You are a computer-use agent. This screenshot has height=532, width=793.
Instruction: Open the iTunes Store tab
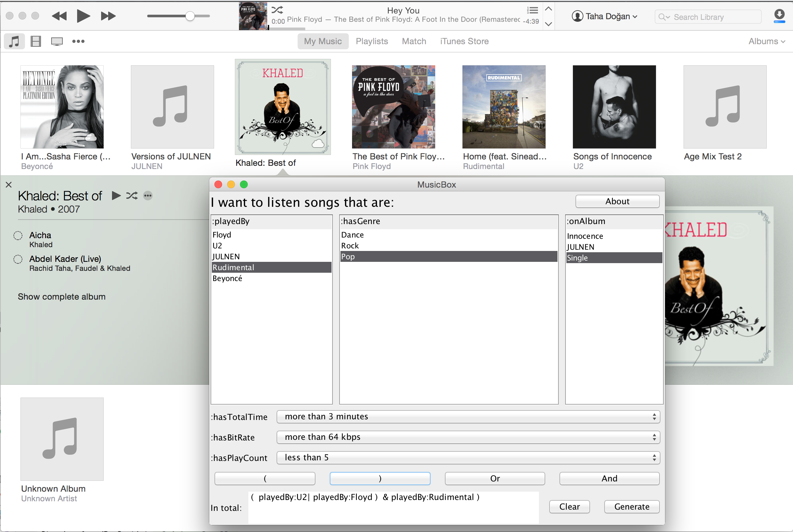point(464,41)
